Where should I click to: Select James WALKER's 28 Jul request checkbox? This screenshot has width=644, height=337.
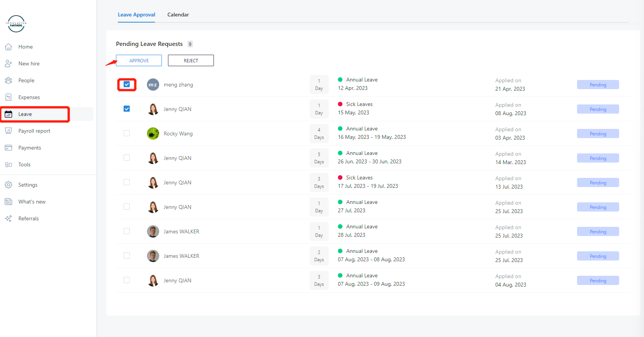click(x=127, y=231)
